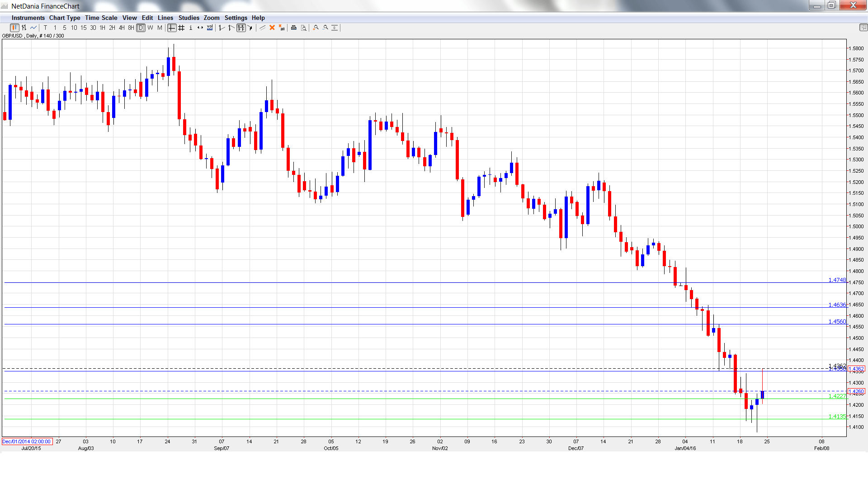The width and height of the screenshot is (868, 488).
Task: Toggle the Daily timeframe D button
Action: pos(141,28)
